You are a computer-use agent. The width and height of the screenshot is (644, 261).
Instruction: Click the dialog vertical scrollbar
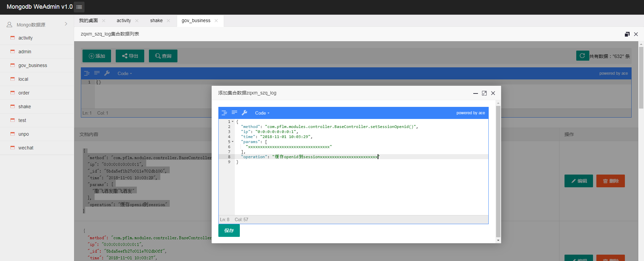pos(498,171)
